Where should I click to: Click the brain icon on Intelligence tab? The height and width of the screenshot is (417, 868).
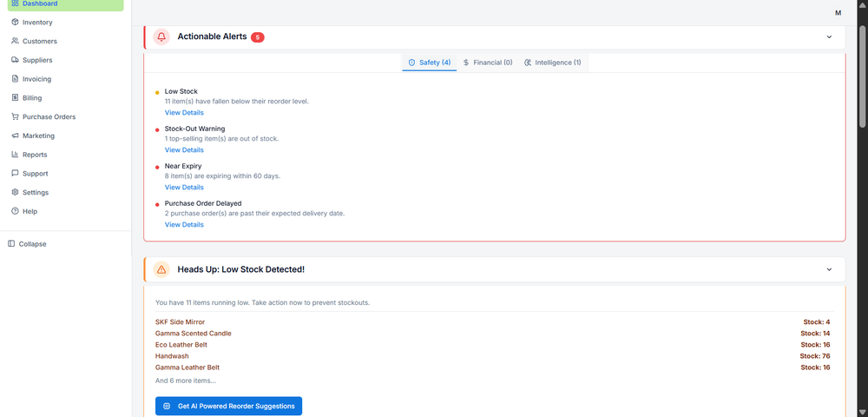(x=528, y=63)
